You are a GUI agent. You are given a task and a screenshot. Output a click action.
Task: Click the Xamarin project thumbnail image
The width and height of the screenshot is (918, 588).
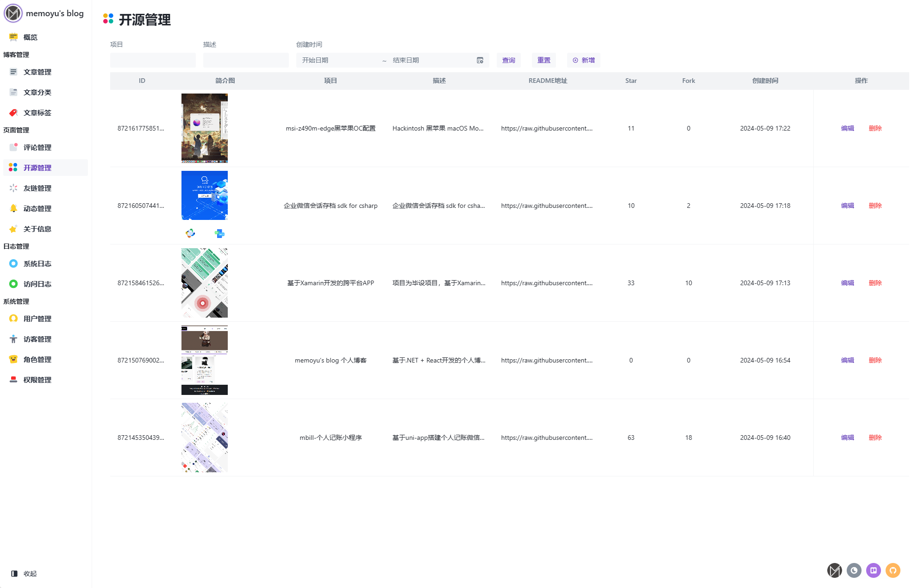(204, 283)
